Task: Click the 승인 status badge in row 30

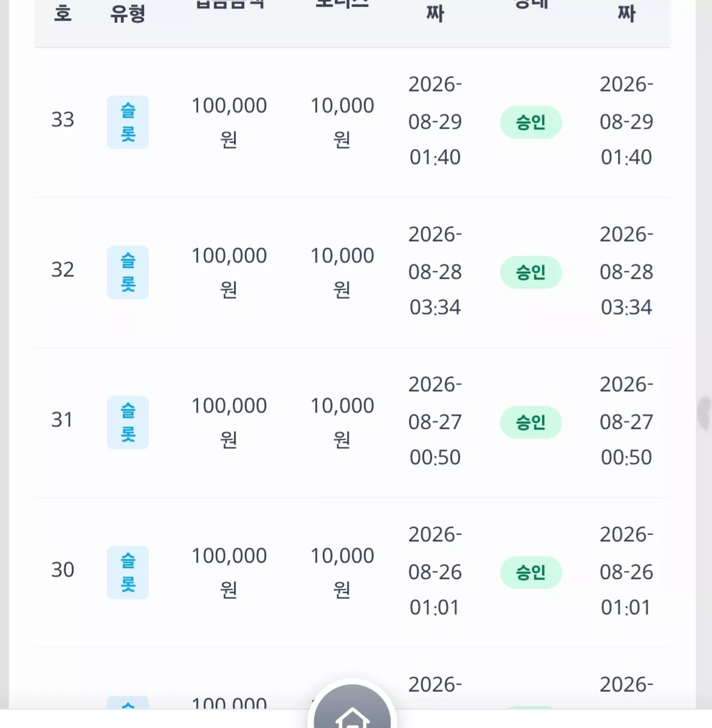Action: [x=531, y=572]
